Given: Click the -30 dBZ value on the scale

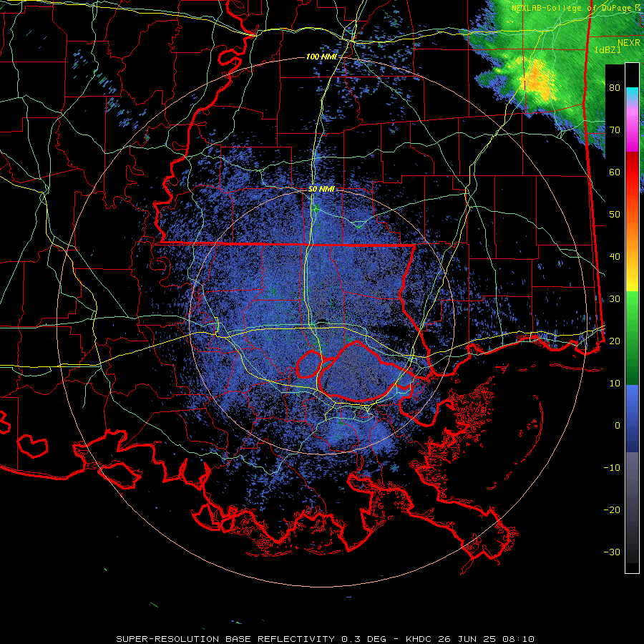Looking at the screenshot, I should coord(612,552).
